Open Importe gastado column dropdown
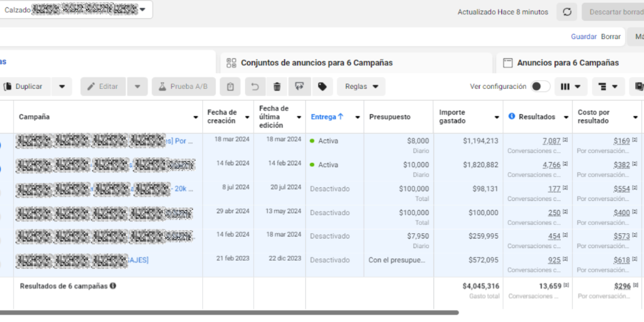The image size is (644, 322). coord(497,117)
